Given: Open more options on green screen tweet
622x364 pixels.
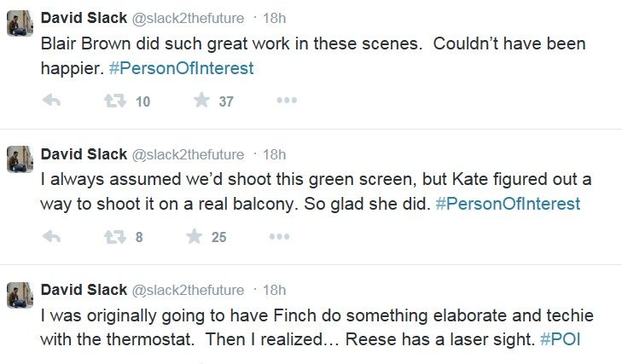Looking at the screenshot, I should [279, 237].
